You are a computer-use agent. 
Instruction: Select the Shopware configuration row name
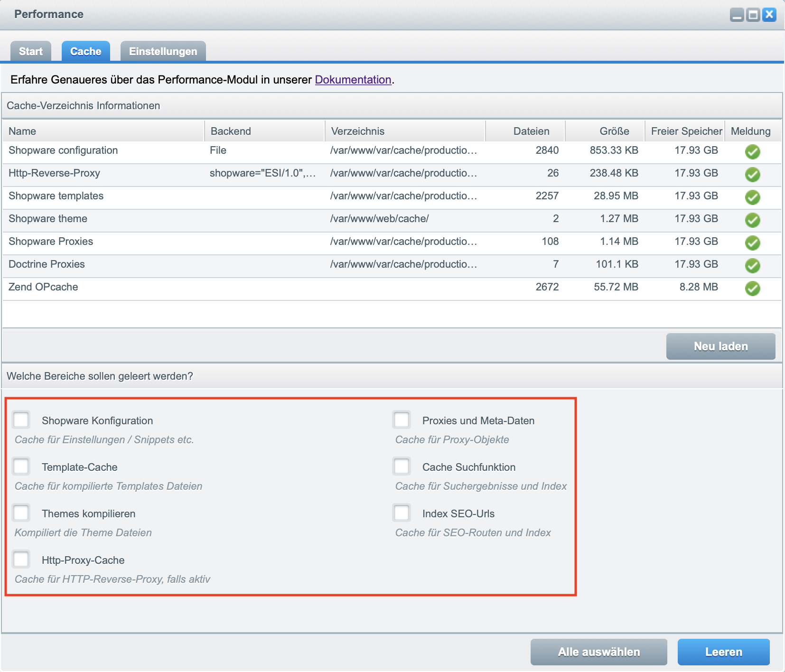point(63,150)
